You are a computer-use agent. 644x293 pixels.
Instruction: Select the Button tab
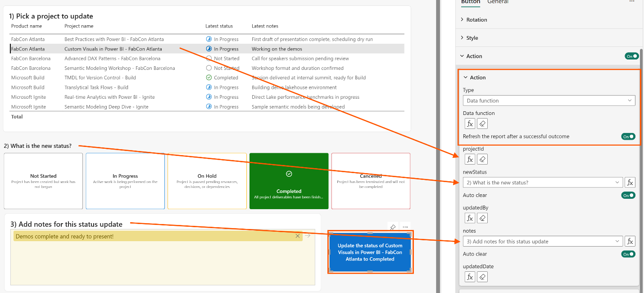pyautogui.click(x=470, y=2)
